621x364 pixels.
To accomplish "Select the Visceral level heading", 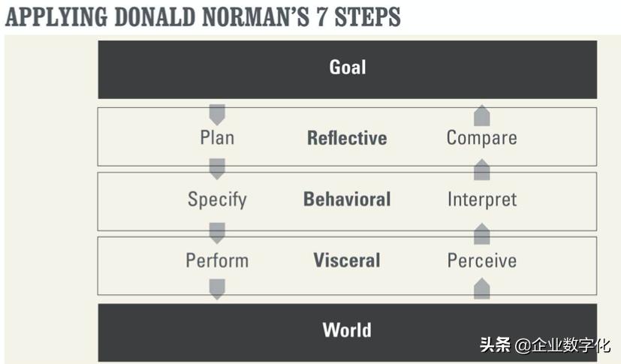I will pos(347,261).
